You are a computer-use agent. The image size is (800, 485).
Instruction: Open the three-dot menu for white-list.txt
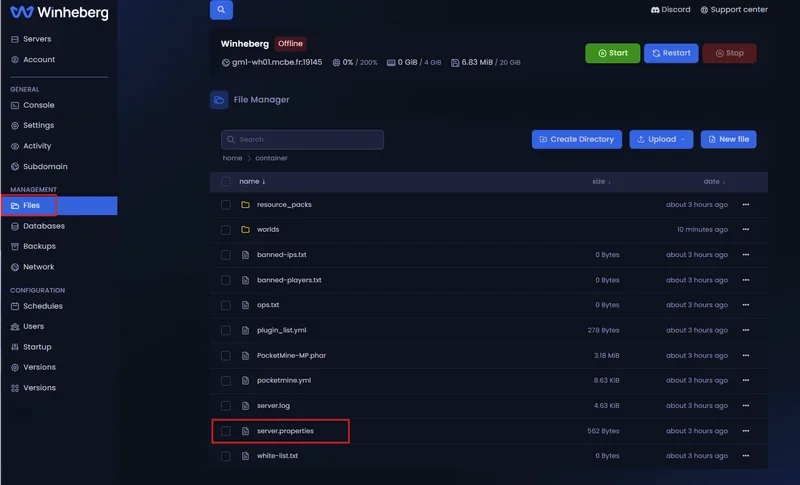tap(745, 456)
